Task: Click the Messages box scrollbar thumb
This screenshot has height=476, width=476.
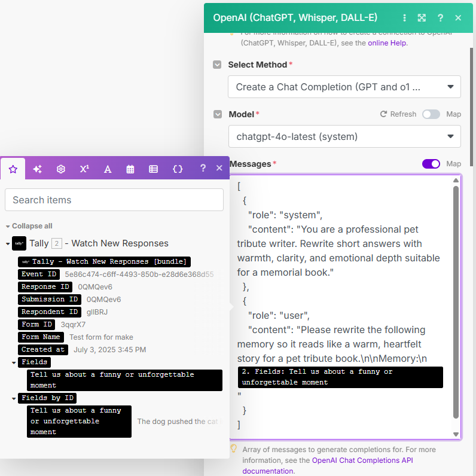Action: click(456, 302)
